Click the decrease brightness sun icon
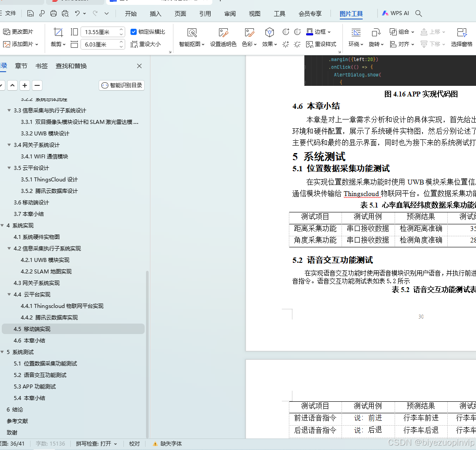476x450 pixels. [x=297, y=44]
